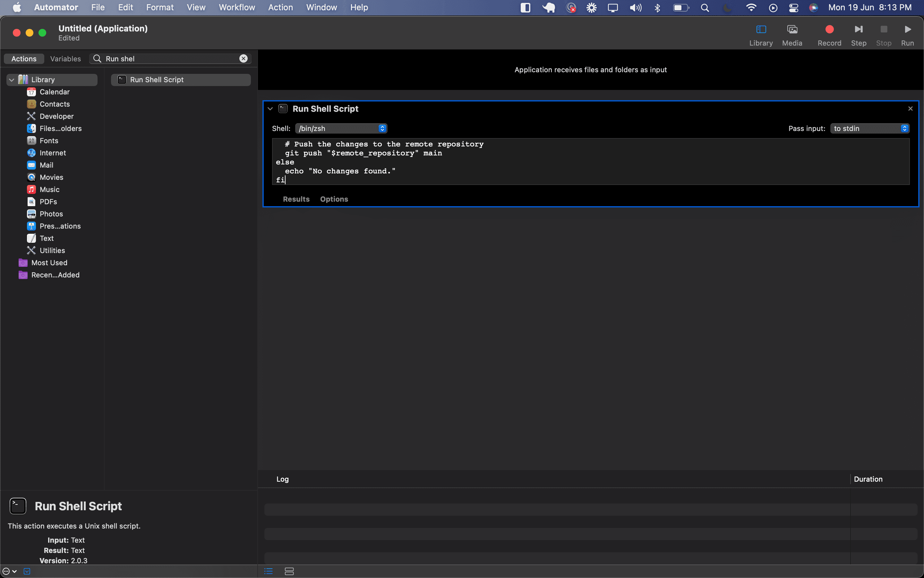The width and height of the screenshot is (924, 578).
Task: Toggle the variables list view at bottom
Action: [289, 571]
